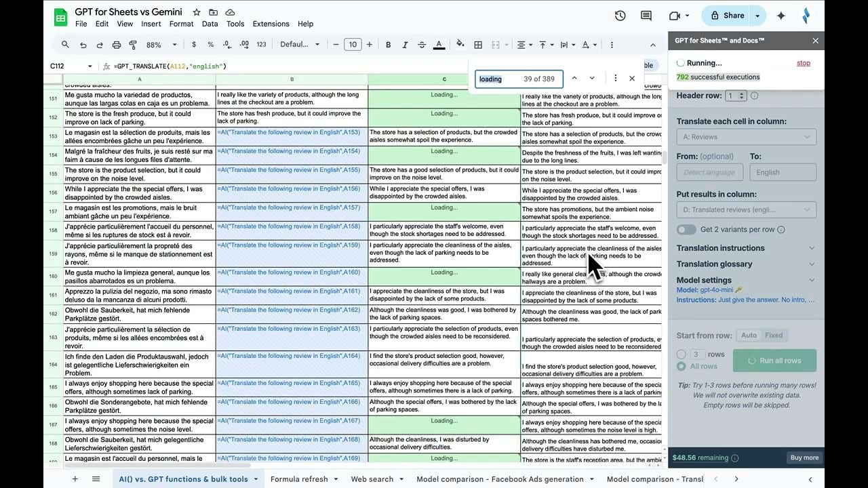Close the GPT for Sheets sidebar
Screen dimensions: 868x488
(x=816, y=41)
